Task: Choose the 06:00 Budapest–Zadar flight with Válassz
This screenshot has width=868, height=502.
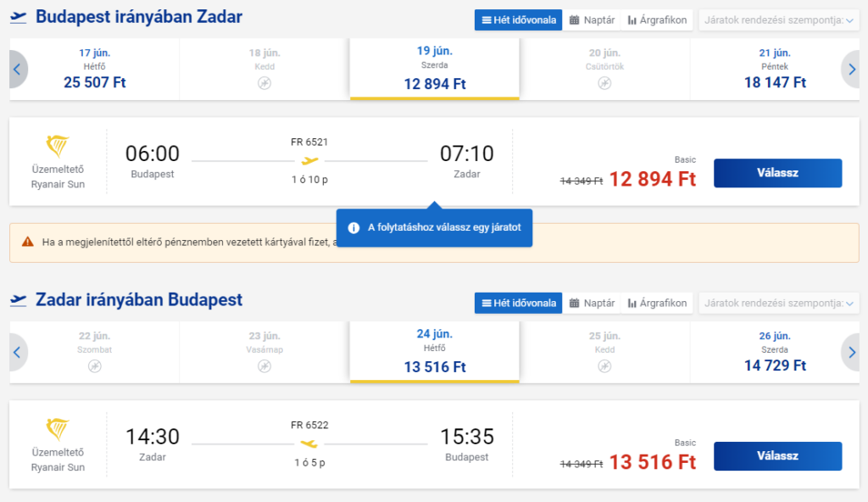Action: point(778,173)
